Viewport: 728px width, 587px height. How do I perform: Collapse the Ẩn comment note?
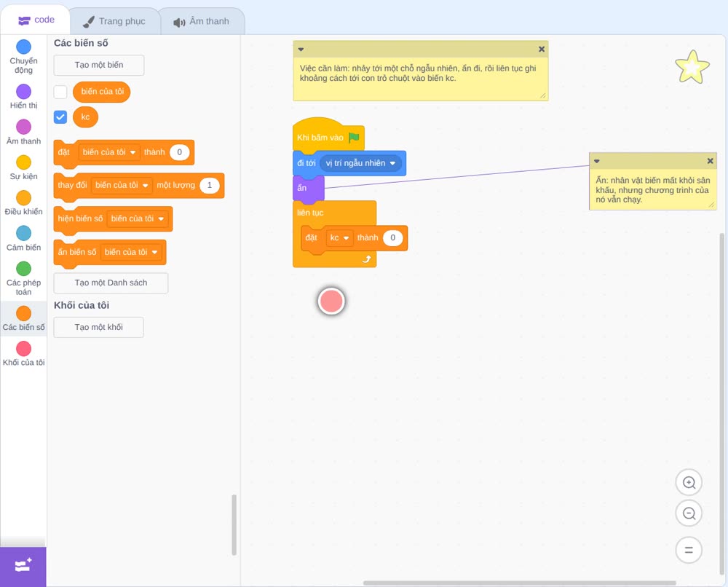pos(597,161)
